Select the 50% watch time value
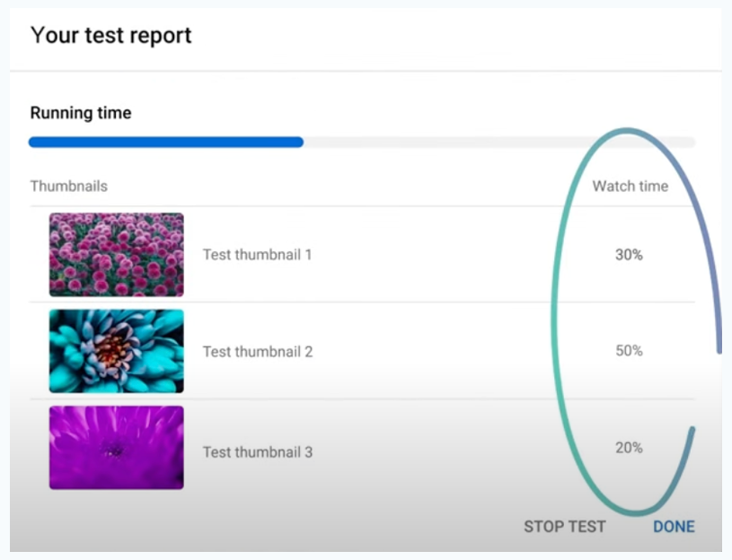This screenshot has width=732, height=560. 629,351
